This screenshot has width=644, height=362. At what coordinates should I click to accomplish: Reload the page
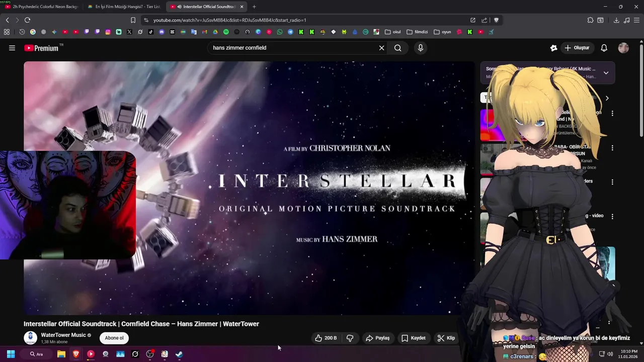tap(27, 20)
